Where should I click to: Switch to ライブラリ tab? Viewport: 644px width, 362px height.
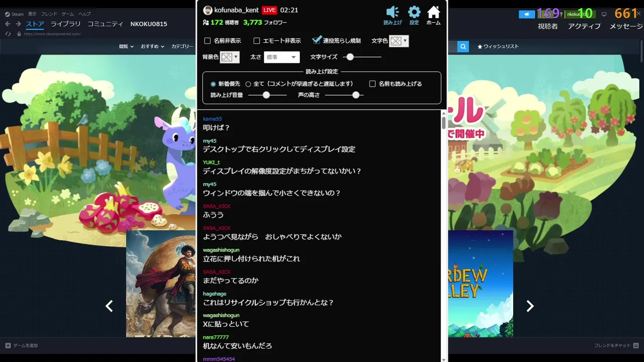click(x=65, y=24)
